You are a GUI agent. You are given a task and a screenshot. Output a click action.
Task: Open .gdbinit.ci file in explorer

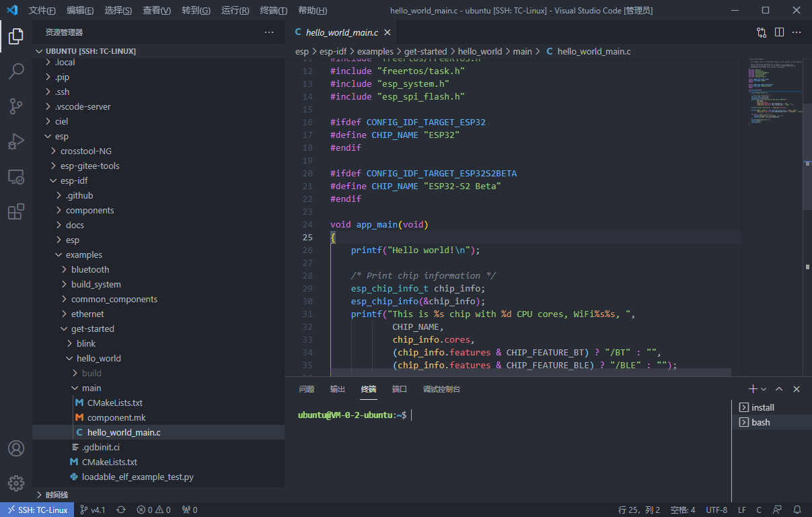(x=158, y=447)
